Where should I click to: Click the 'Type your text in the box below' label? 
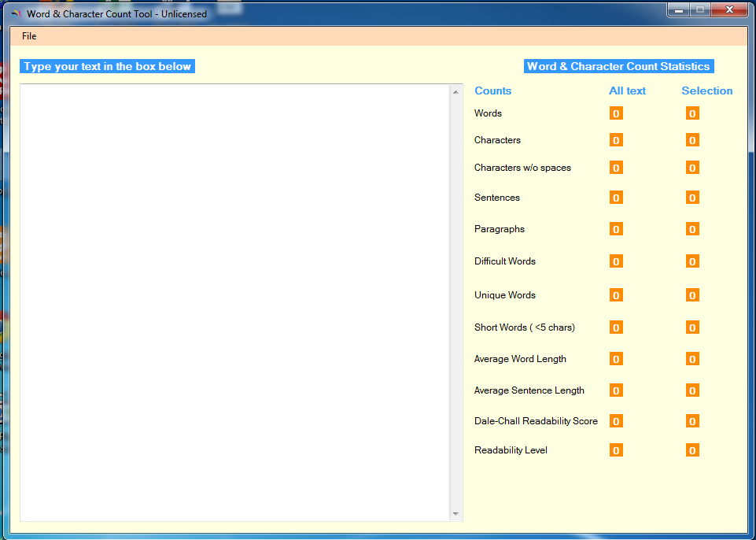pyautogui.click(x=107, y=67)
